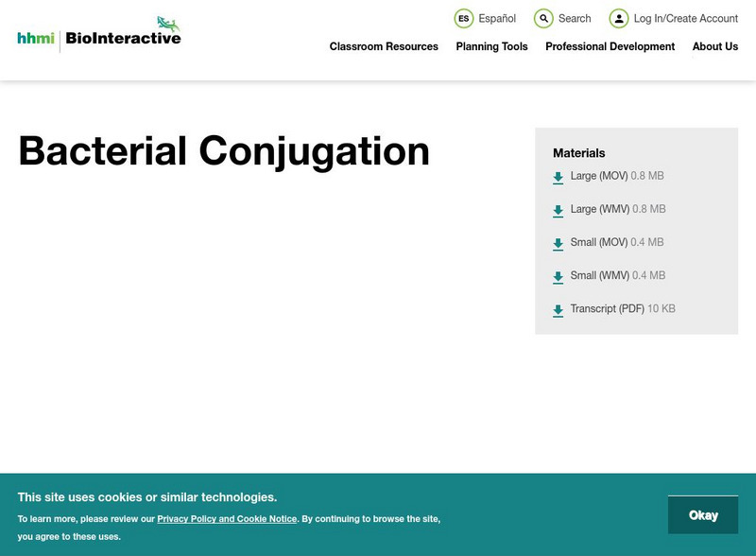Click the download icon for Small (MOV)
The image size is (756, 556).
click(557, 242)
